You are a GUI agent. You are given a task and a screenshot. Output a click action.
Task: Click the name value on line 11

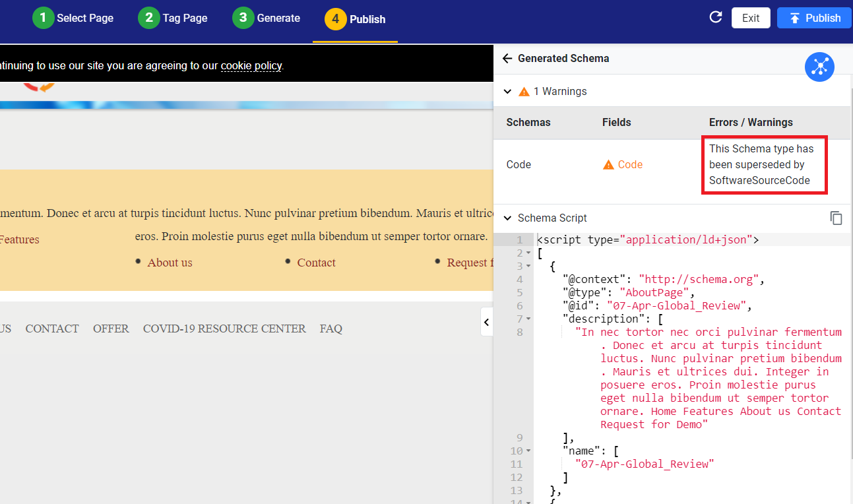(645, 464)
